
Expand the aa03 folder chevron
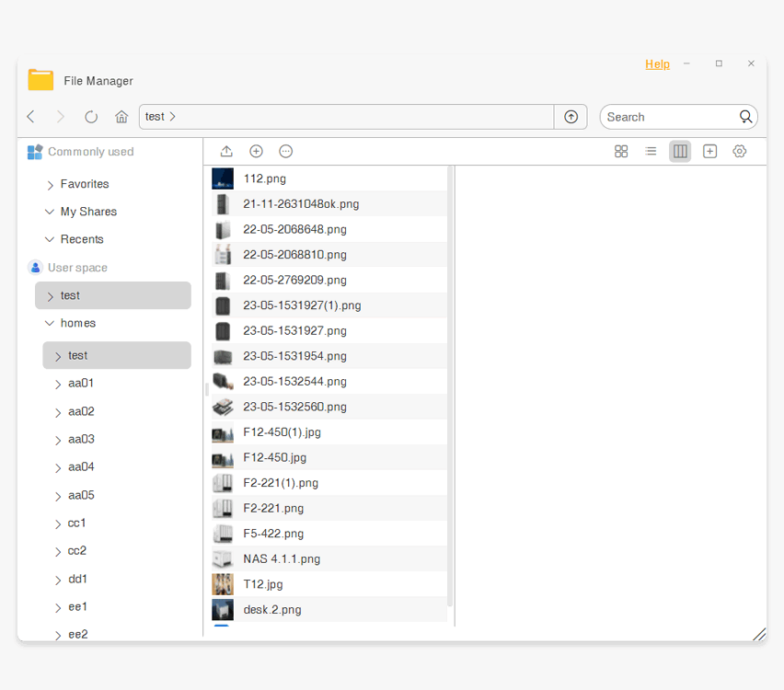tap(58, 441)
